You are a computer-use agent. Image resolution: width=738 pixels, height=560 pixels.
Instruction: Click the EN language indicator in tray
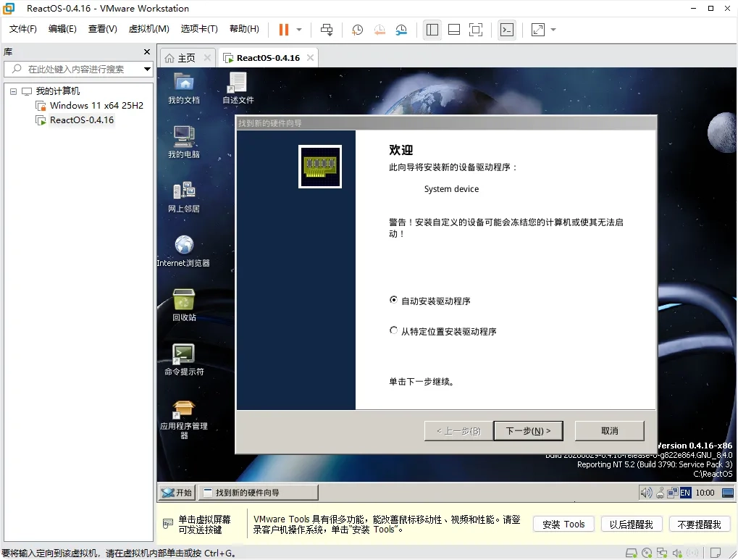[x=685, y=493]
